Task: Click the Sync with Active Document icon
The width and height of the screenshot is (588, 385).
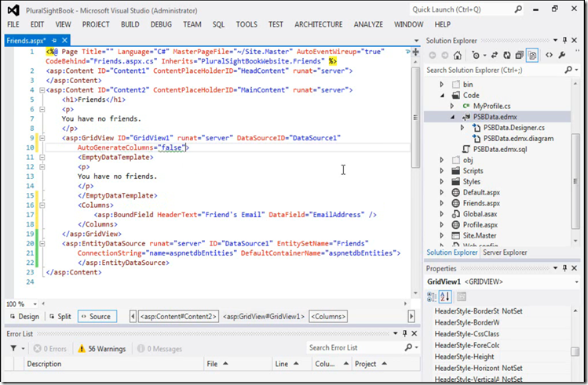Action: pyautogui.click(x=495, y=56)
